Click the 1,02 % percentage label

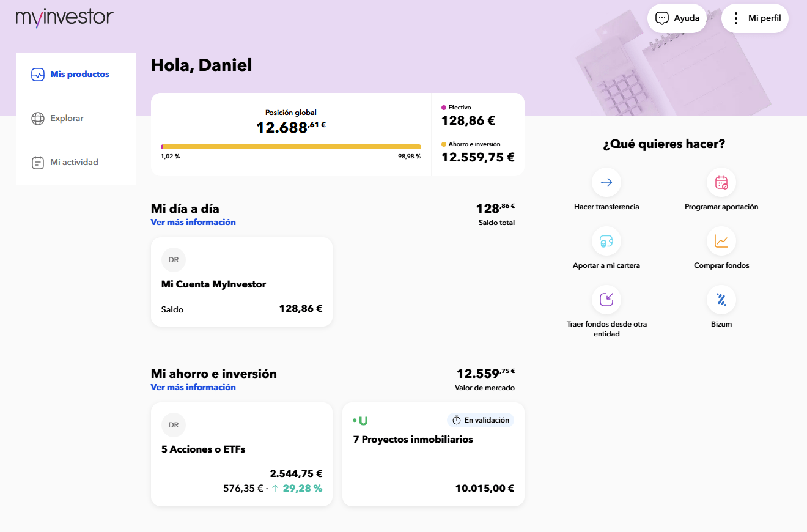[x=170, y=157]
